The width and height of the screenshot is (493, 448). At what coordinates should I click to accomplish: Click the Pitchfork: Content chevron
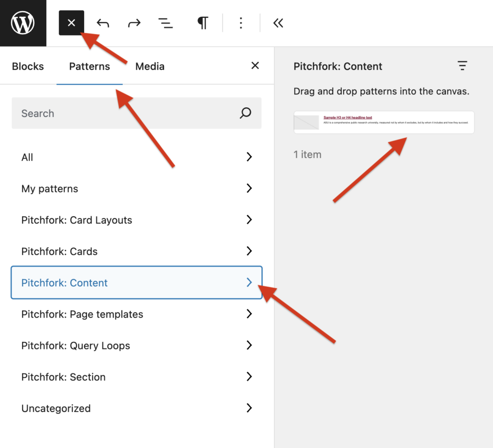[249, 282]
